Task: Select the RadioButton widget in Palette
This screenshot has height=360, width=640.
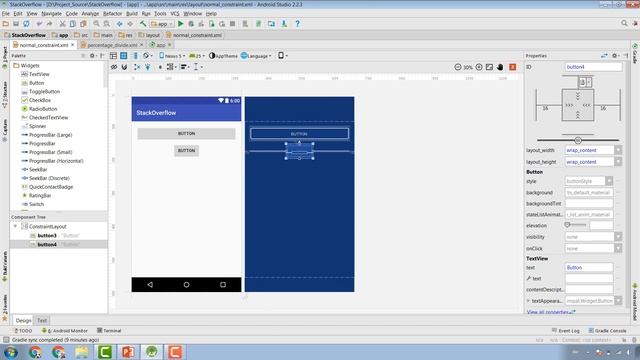Action: (42, 109)
